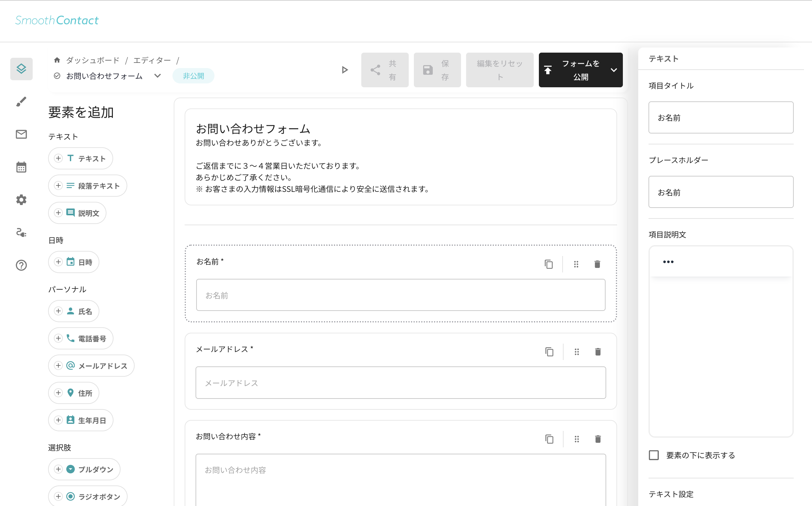The image size is (812, 506).
Task: Enable 要素の下に表示する checkbox
Action: click(654, 455)
